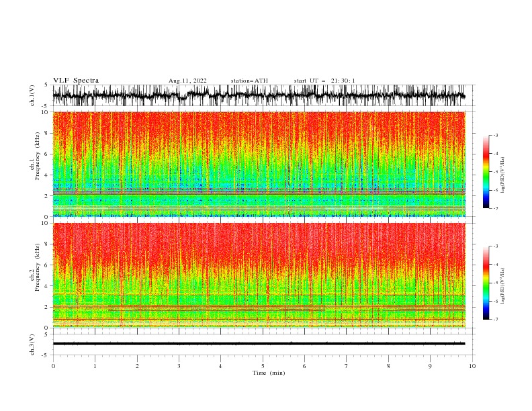Click the ch.1 voltage waveform trace

(259, 95)
